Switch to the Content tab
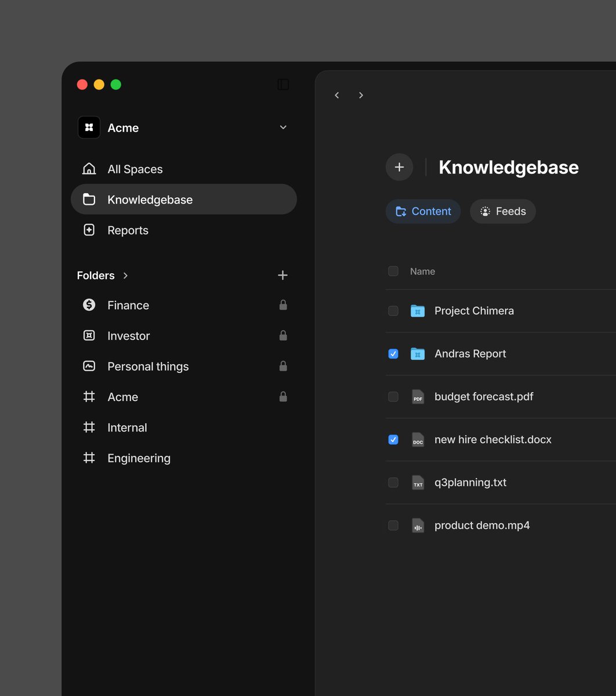Viewport: 616px width, 696px height. click(423, 212)
